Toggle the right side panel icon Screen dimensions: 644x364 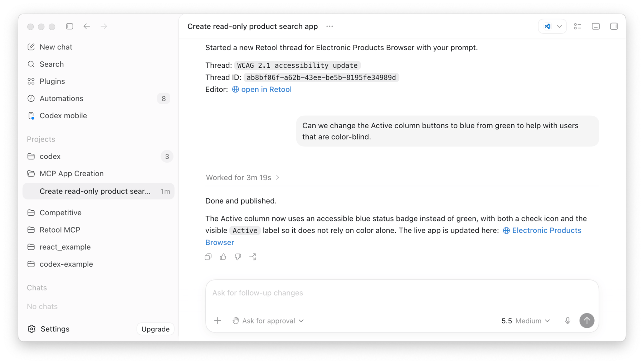(x=614, y=26)
